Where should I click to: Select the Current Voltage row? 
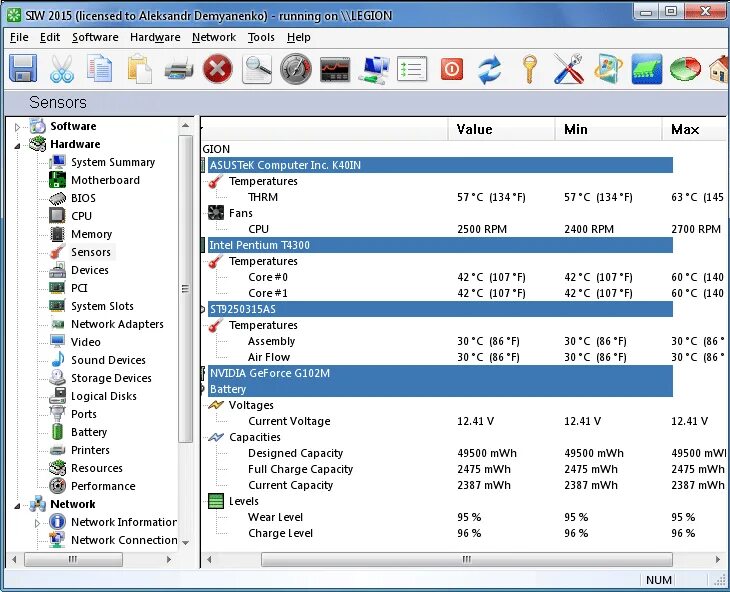pyautogui.click(x=463, y=421)
